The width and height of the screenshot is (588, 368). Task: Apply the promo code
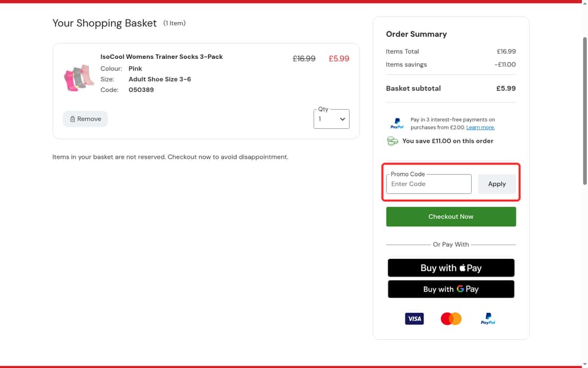(x=497, y=184)
